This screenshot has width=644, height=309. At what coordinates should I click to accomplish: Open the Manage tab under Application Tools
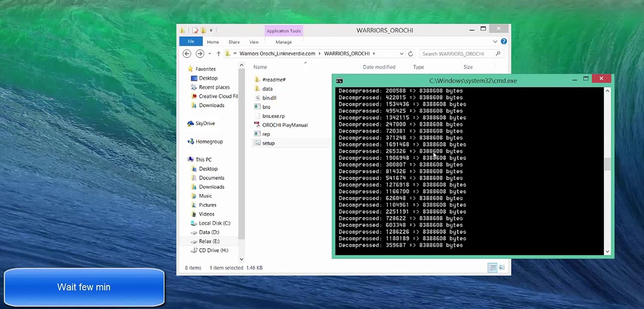tap(283, 42)
